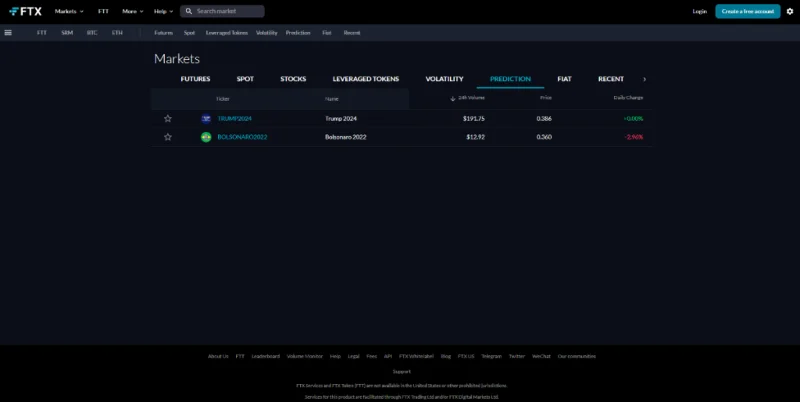Open Legal footer link
This screenshot has width=800, height=402.
click(x=354, y=356)
